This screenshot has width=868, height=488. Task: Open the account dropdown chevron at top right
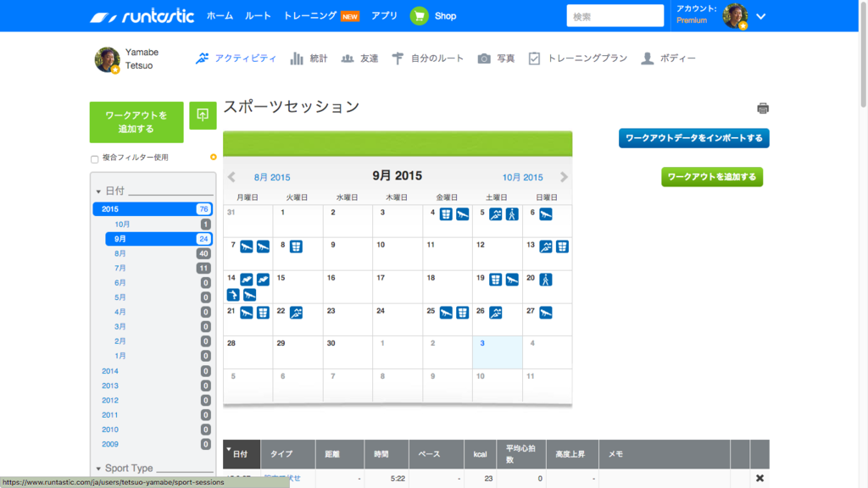761,17
